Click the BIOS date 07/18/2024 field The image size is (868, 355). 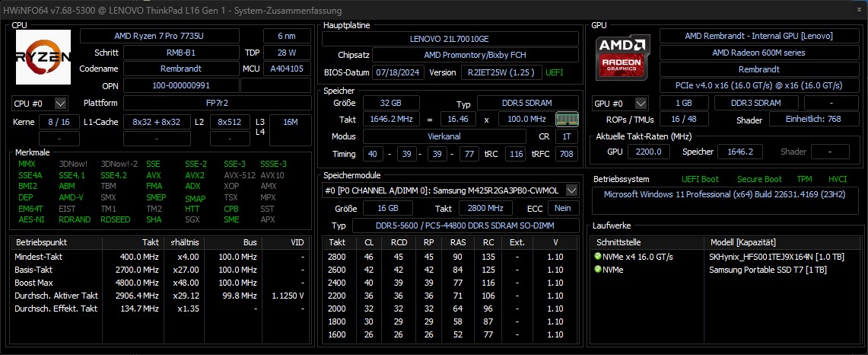pos(399,72)
